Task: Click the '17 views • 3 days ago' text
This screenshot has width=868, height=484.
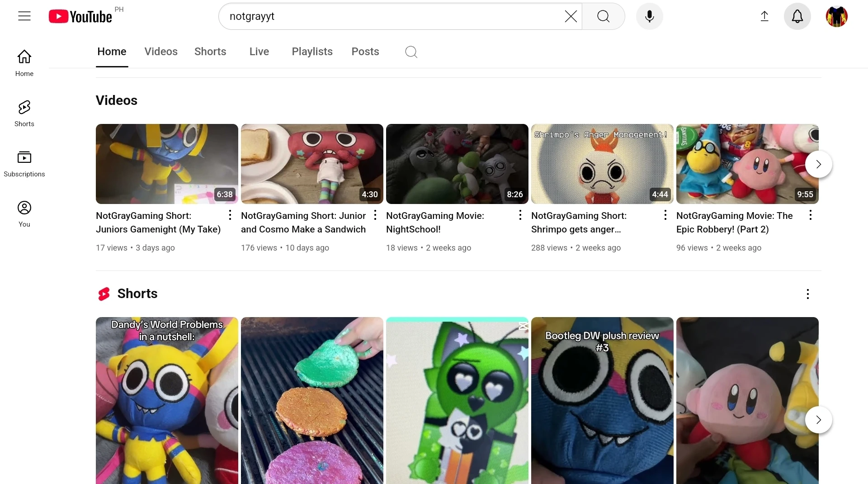Action: point(135,248)
